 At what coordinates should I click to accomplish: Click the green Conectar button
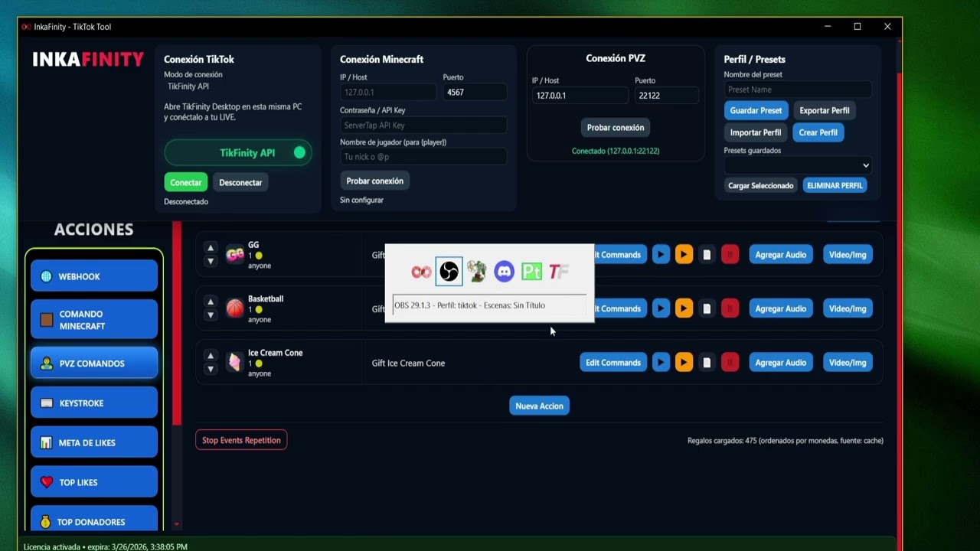click(x=186, y=182)
